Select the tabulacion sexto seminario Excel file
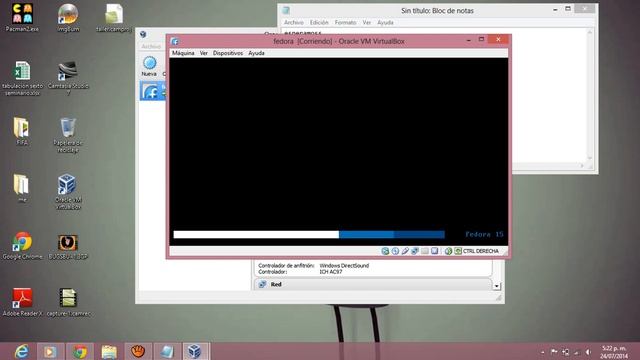Image resolution: width=640 pixels, height=360 pixels. point(22,78)
